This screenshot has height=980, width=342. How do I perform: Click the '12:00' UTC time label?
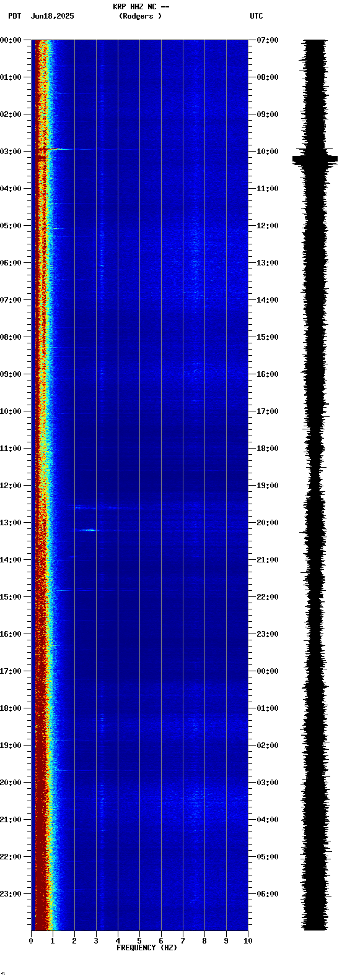click(x=268, y=226)
